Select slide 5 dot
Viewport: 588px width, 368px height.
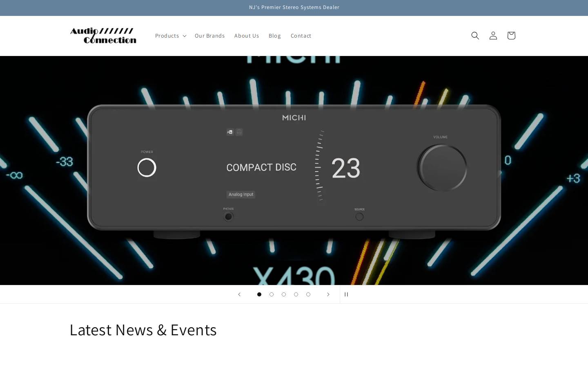pos(308,294)
